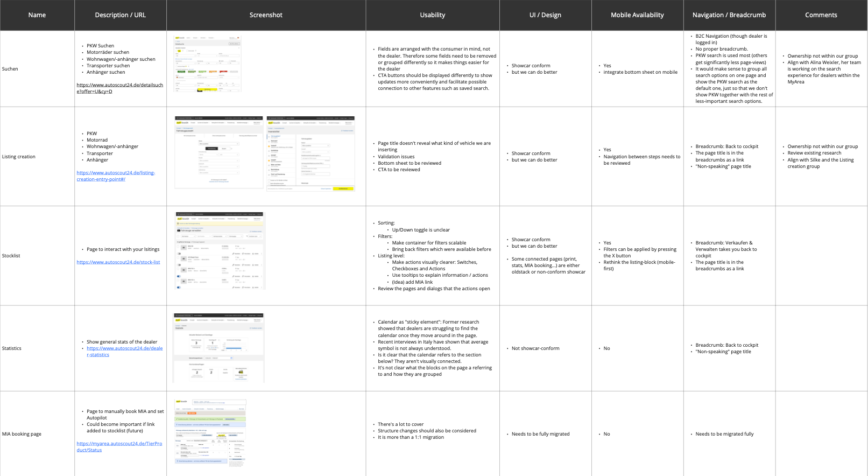View the Stocklist page screenshot thumbnail
Image resolution: width=868 pixels, height=476 pixels.
coord(220,250)
